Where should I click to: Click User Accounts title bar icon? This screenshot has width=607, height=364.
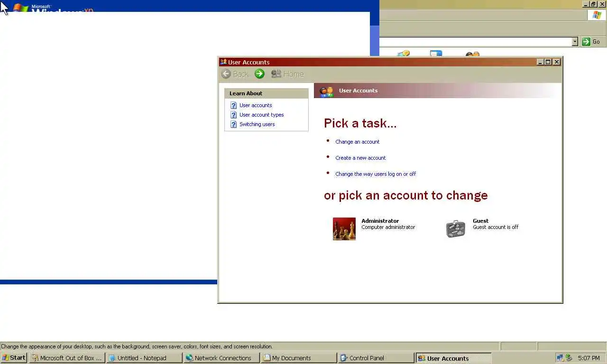click(223, 62)
